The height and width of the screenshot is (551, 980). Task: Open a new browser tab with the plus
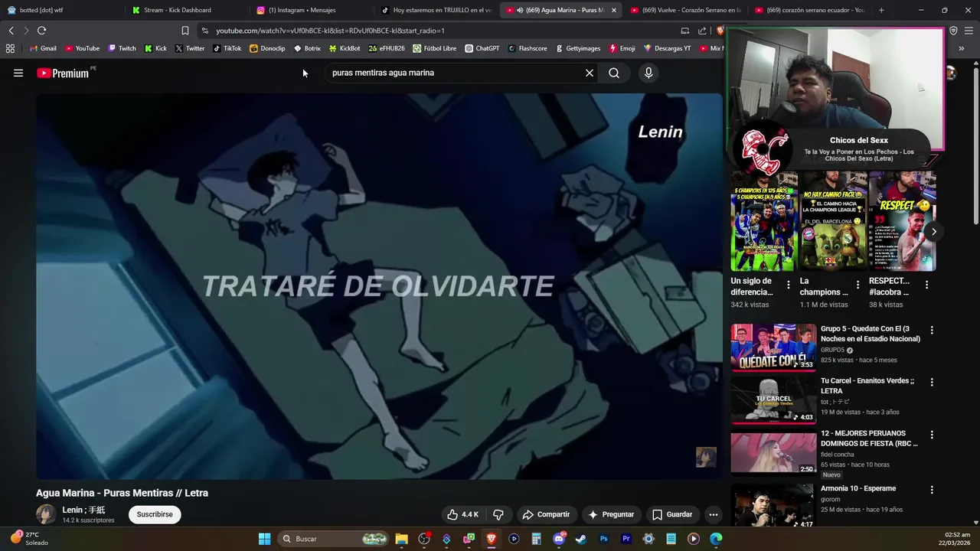[881, 10]
